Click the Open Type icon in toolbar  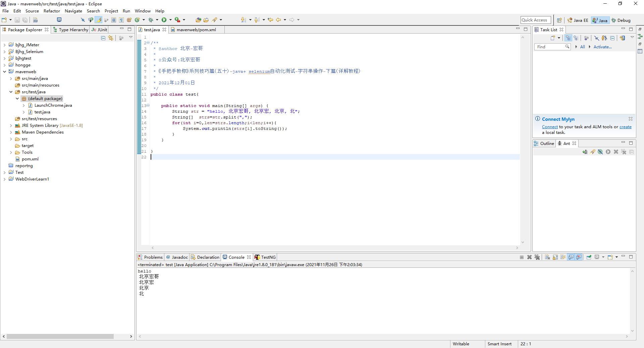[199, 20]
